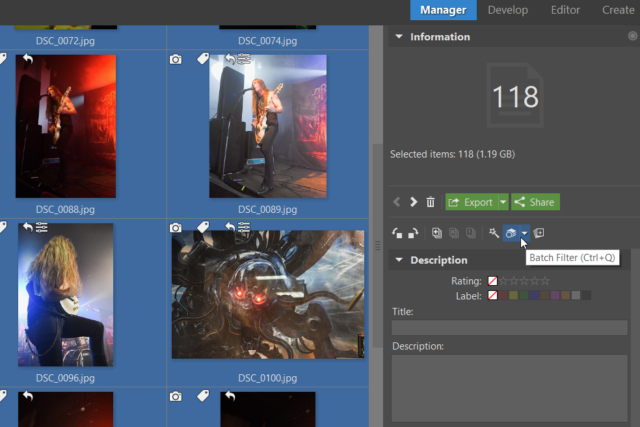The width and height of the screenshot is (640, 427).
Task: Clear rating with the no-rating box
Action: tap(493, 281)
